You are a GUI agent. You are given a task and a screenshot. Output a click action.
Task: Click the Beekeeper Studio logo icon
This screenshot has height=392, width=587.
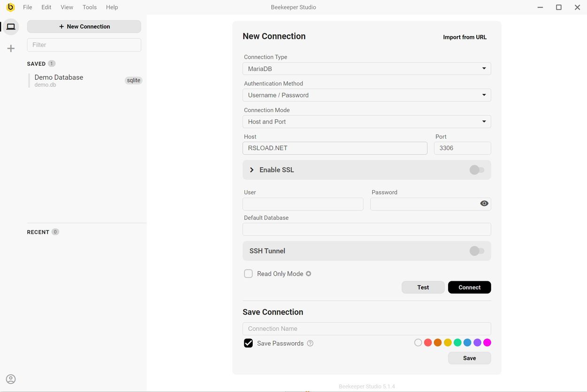(10, 7)
